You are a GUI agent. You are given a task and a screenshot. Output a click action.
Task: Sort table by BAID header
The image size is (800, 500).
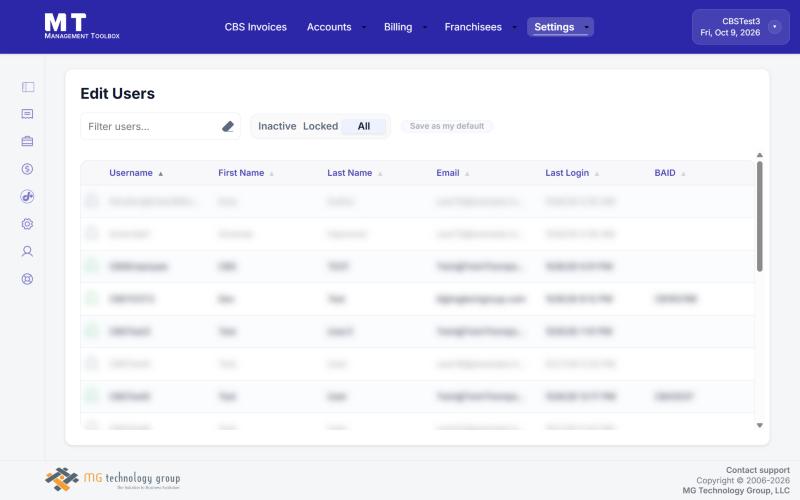pos(665,173)
